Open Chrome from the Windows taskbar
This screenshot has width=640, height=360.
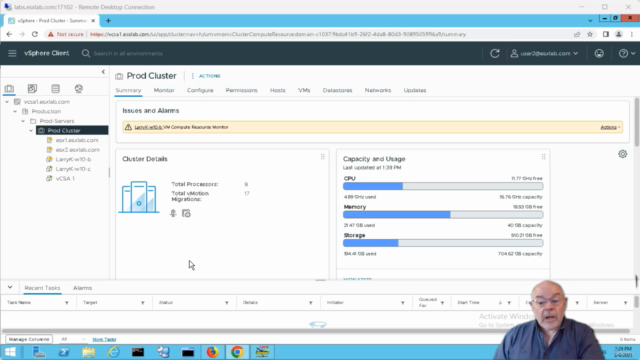(237, 352)
